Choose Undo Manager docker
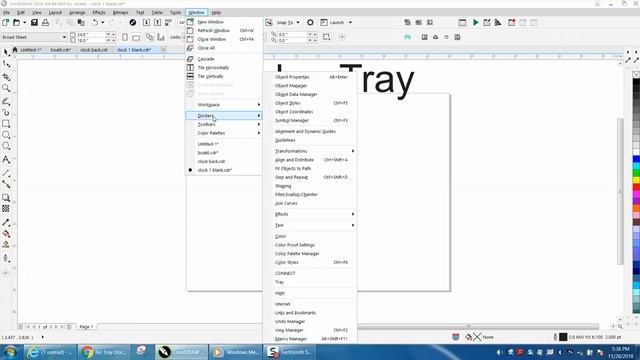The height and width of the screenshot is (360, 640). [x=310, y=322]
